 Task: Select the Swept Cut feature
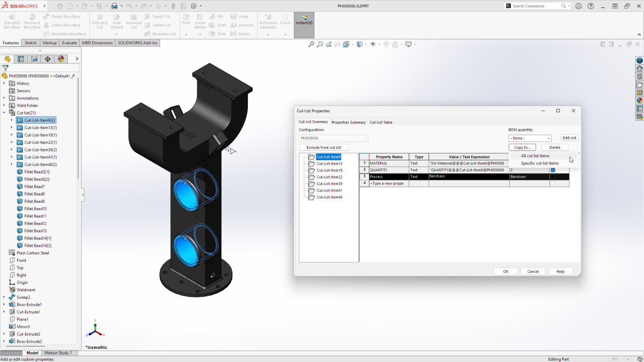[x=160, y=16]
